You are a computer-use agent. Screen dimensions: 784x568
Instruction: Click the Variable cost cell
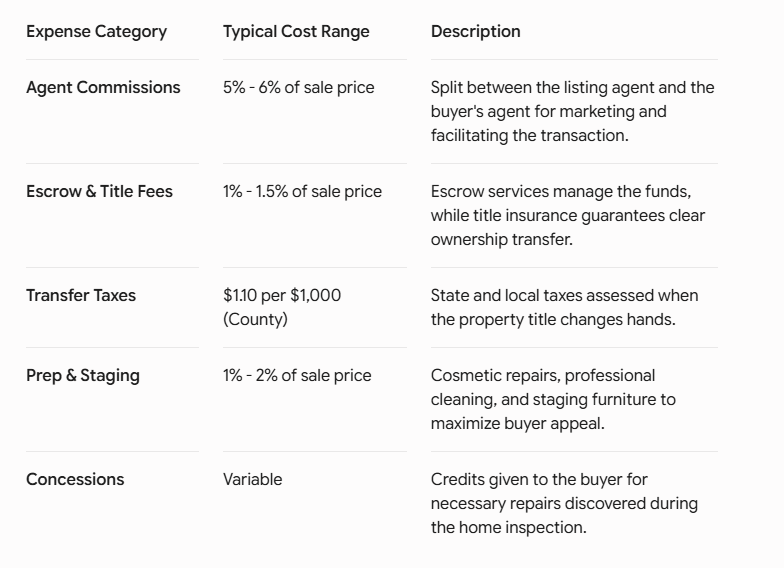click(252, 480)
